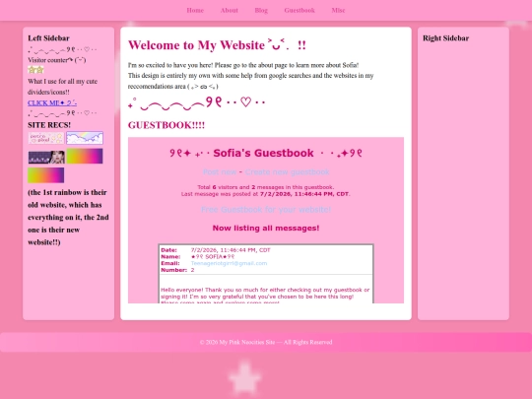Click the Post new guestbook link

(x=220, y=172)
